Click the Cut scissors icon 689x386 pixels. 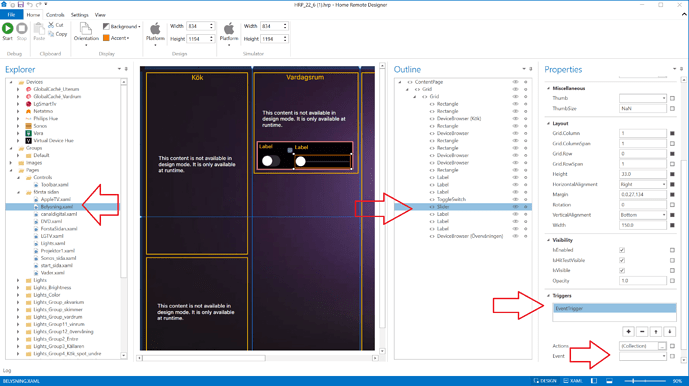point(51,25)
